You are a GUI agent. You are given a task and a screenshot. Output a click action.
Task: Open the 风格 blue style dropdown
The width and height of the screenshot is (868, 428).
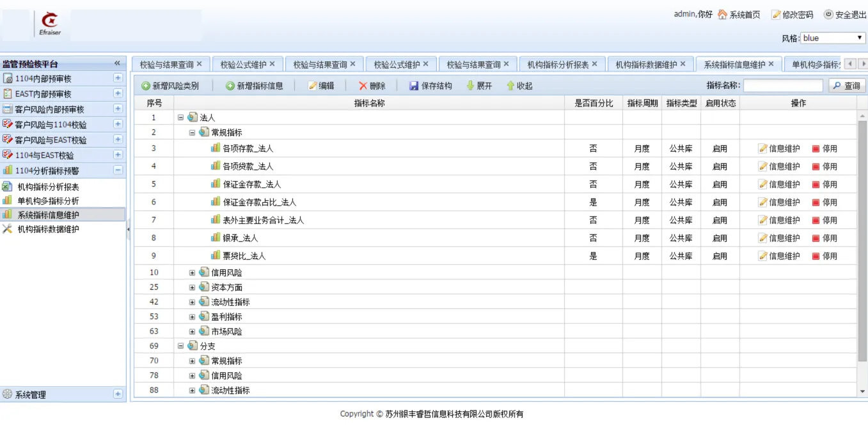coord(832,38)
